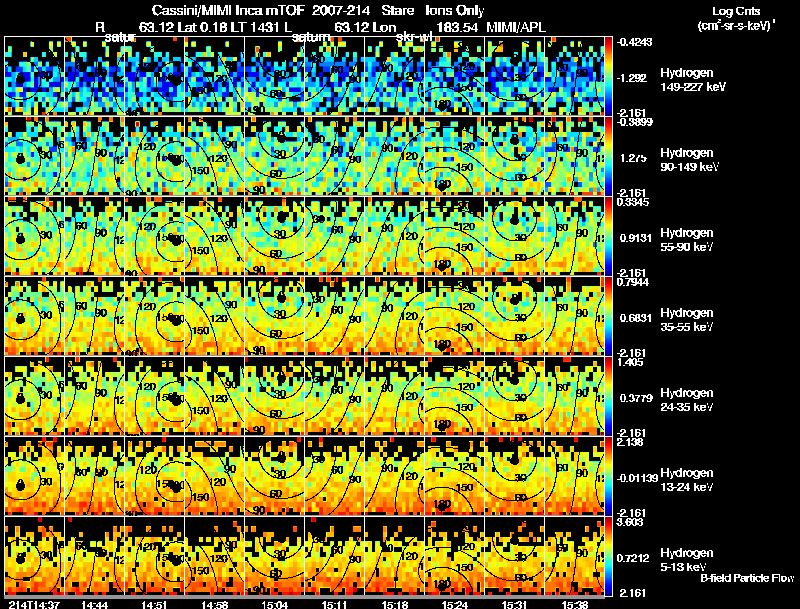This screenshot has height=609, width=800.
Task: Open the 35-55 keV image panel at 15:11
Action: click(335, 316)
